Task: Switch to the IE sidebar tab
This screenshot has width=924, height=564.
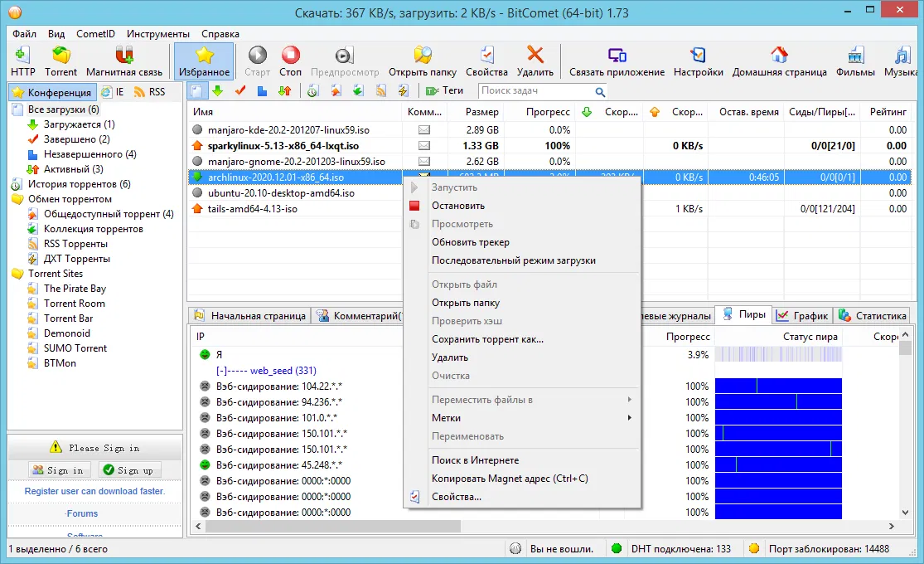Action: pos(114,92)
